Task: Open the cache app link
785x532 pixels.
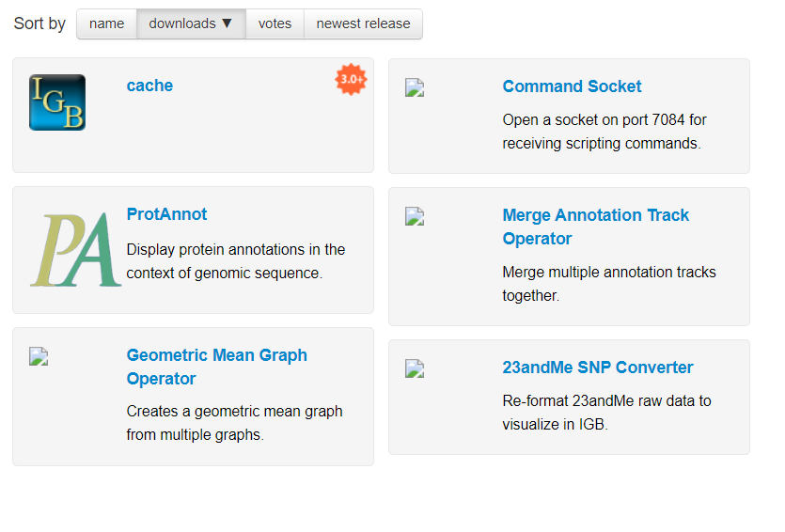Action: click(149, 86)
